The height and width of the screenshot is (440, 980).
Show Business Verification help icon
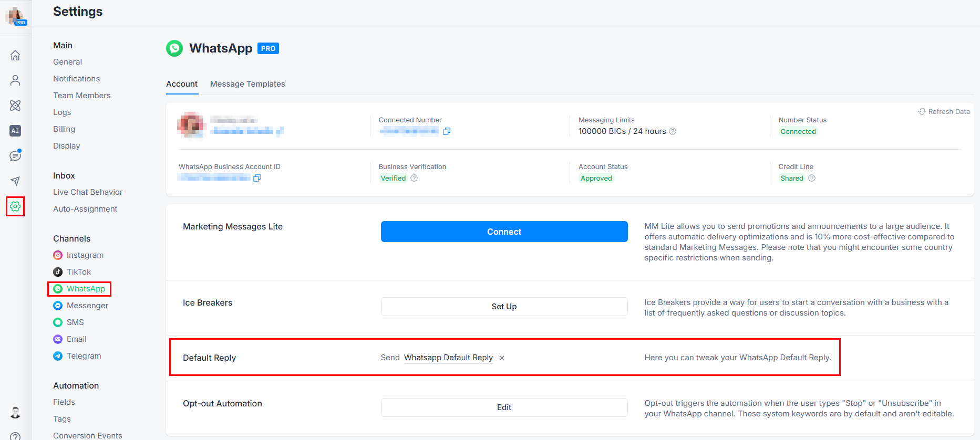point(414,178)
